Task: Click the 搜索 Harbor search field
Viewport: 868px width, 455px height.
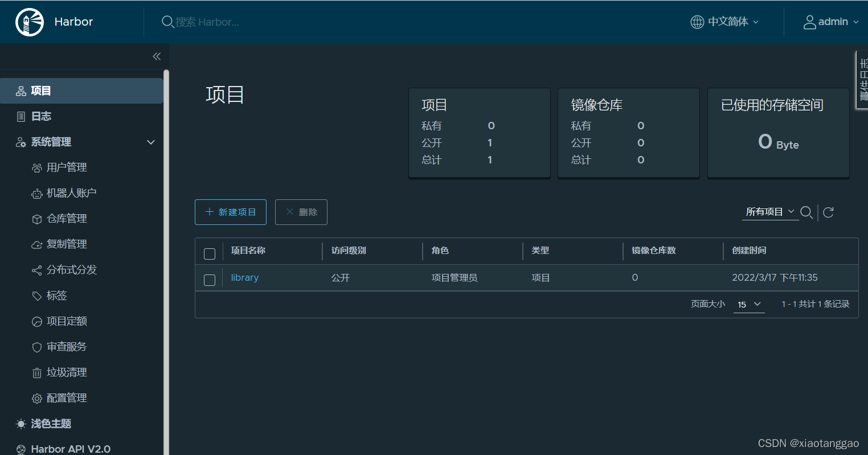Action: [x=207, y=22]
